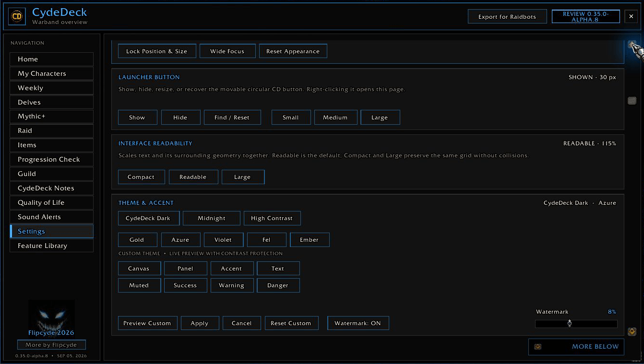Image resolution: width=644 pixels, height=364 pixels.
Task: Pick the Fel accent color
Action: click(x=266, y=240)
